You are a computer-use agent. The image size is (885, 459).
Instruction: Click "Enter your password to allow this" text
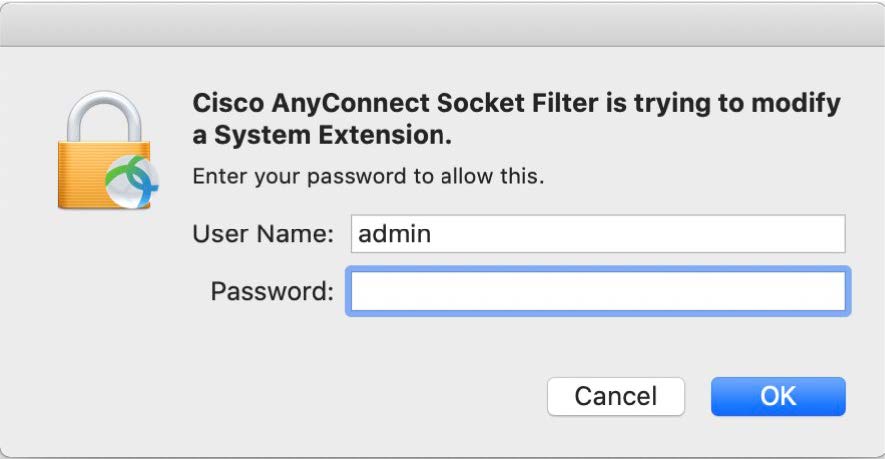click(368, 177)
